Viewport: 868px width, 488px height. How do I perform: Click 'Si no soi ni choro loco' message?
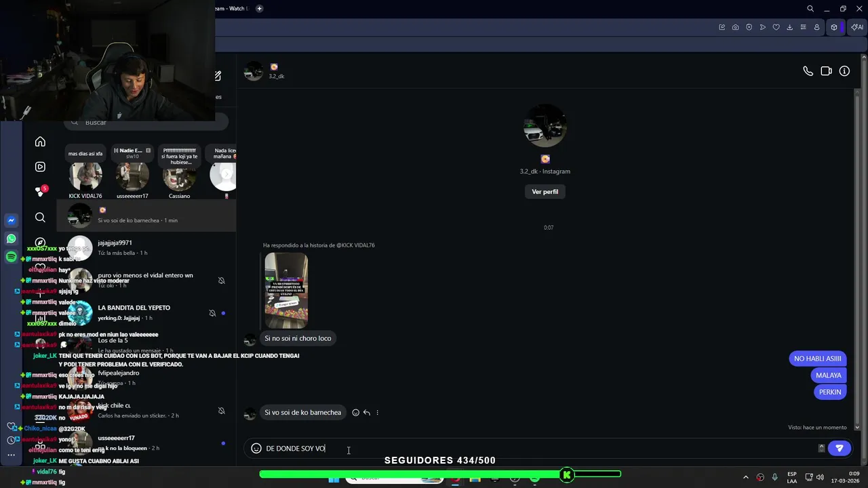tap(298, 338)
